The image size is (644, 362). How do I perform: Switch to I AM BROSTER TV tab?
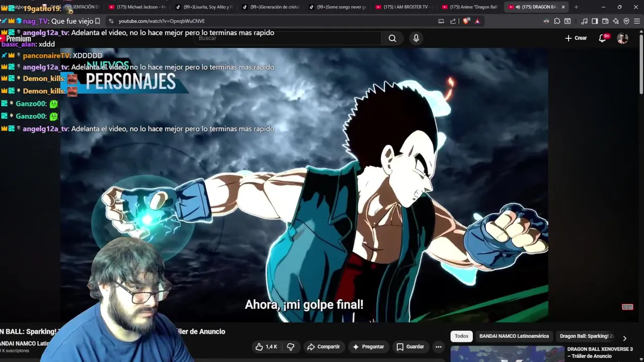tap(404, 7)
